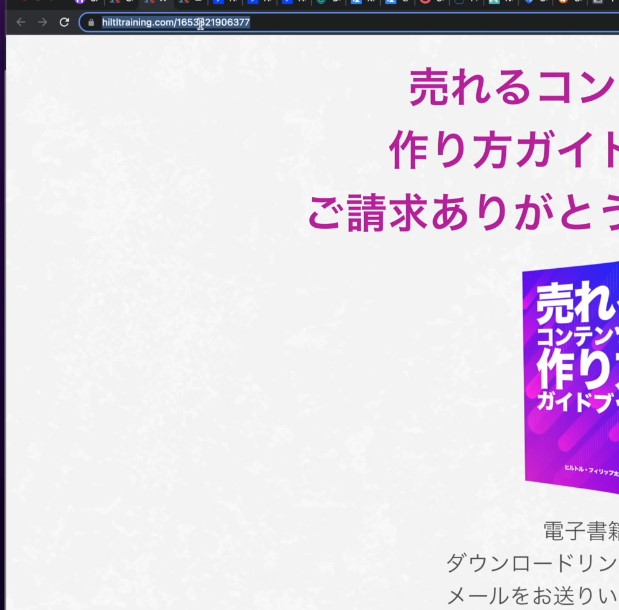Click the text line starting ダウンロードリン

click(533, 563)
